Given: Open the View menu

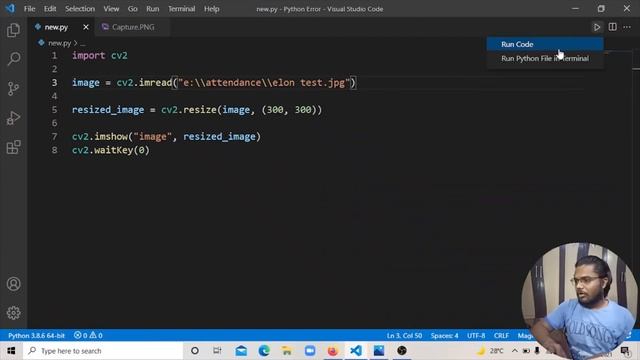Looking at the screenshot, I should 111,9.
